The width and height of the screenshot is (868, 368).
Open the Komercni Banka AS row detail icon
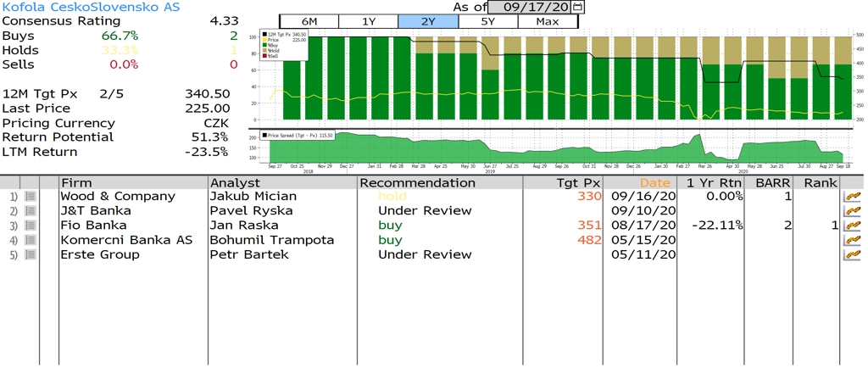click(31, 240)
